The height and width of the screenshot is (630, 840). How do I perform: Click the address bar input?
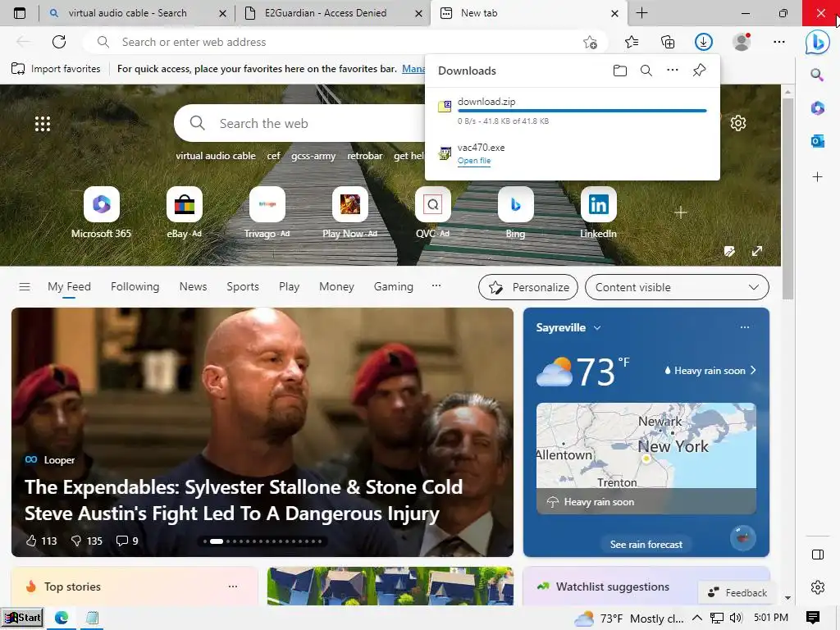tap(345, 42)
